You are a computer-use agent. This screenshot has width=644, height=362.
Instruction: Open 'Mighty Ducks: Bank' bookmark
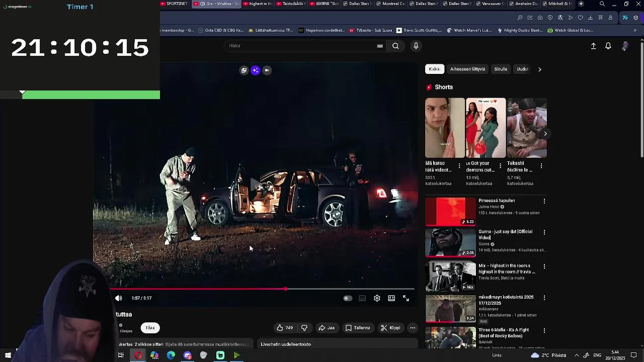(x=520, y=30)
